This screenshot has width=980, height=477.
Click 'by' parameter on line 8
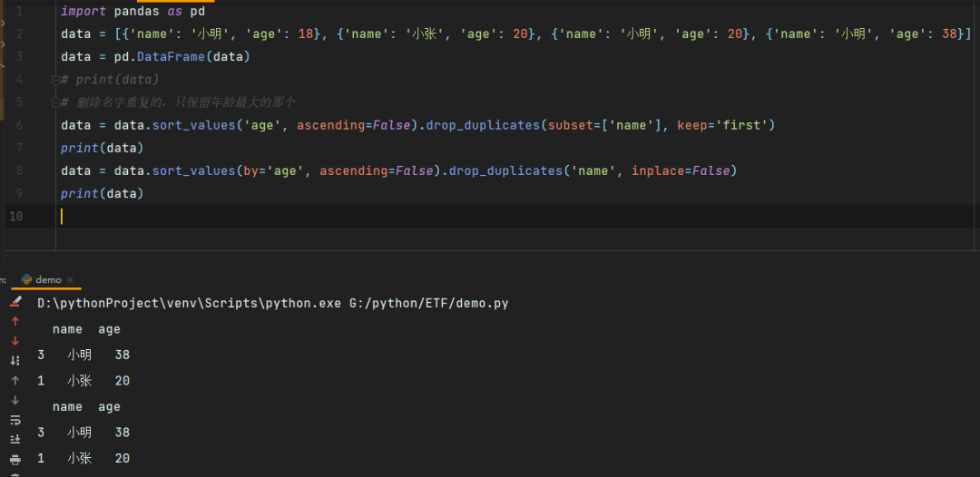coord(251,171)
